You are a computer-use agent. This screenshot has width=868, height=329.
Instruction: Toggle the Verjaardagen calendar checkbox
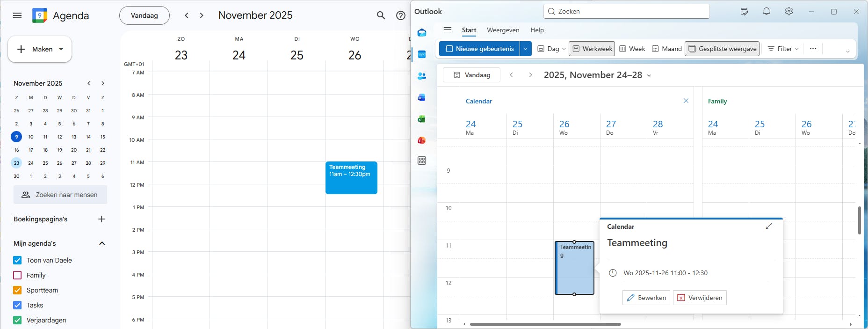(17, 320)
